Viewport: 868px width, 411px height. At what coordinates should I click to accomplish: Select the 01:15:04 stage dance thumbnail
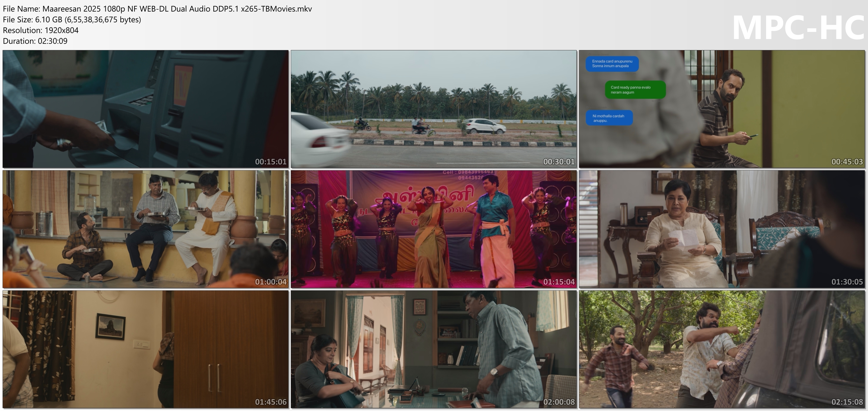[x=434, y=229]
